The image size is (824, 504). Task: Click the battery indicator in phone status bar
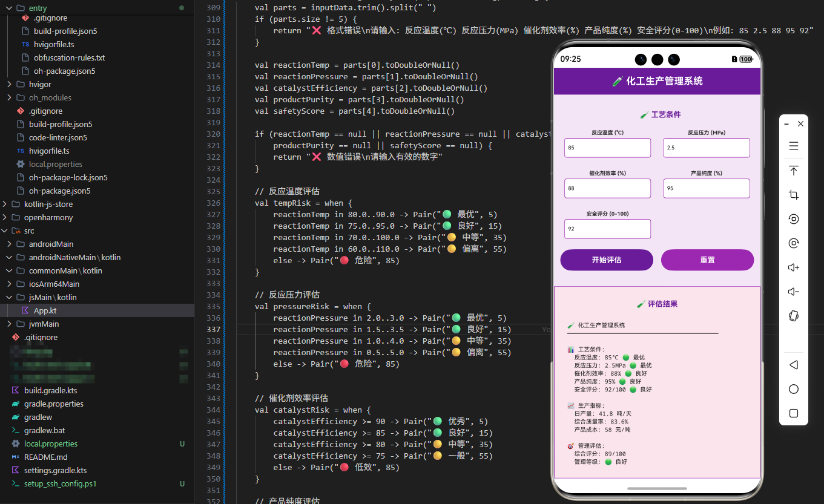(x=746, y=59)
